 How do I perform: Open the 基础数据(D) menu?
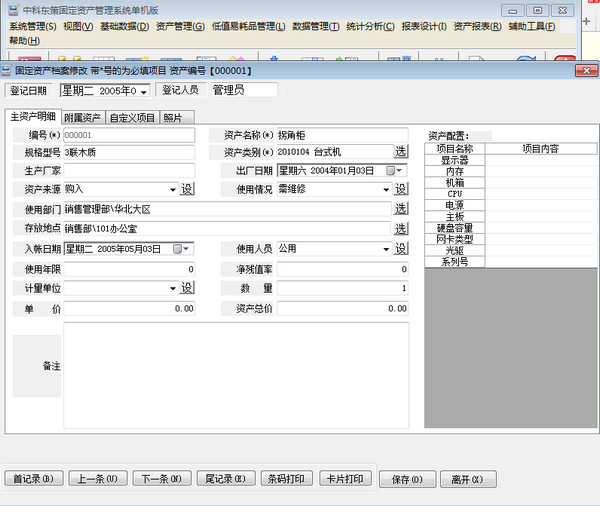pyautogui.click(x=125, y=26)
